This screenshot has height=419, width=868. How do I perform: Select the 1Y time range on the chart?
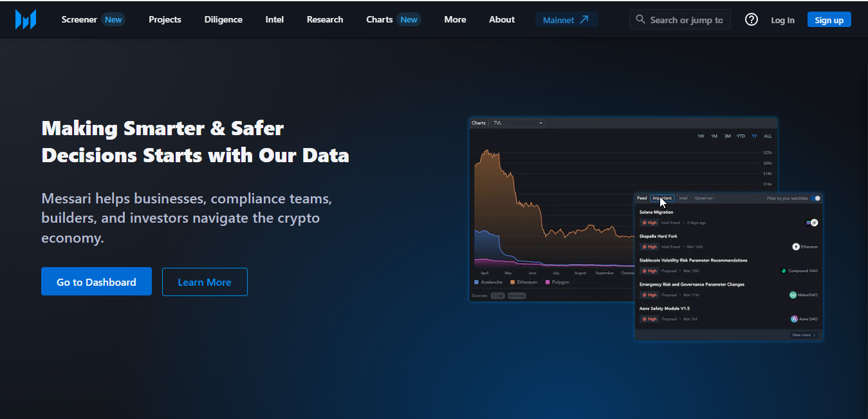(755, 136)
